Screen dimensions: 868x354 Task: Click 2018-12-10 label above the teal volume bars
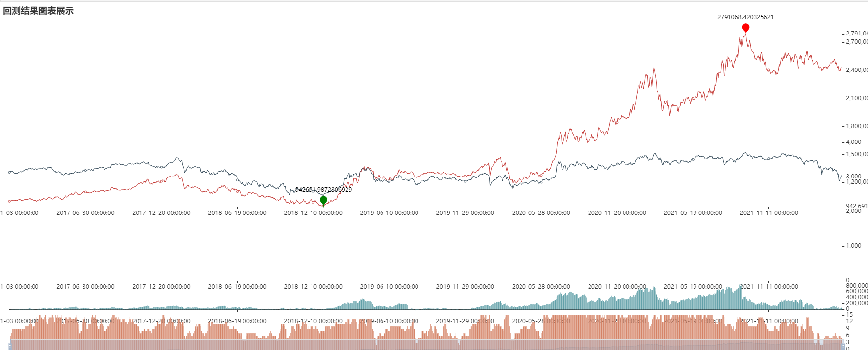(313, 287)
